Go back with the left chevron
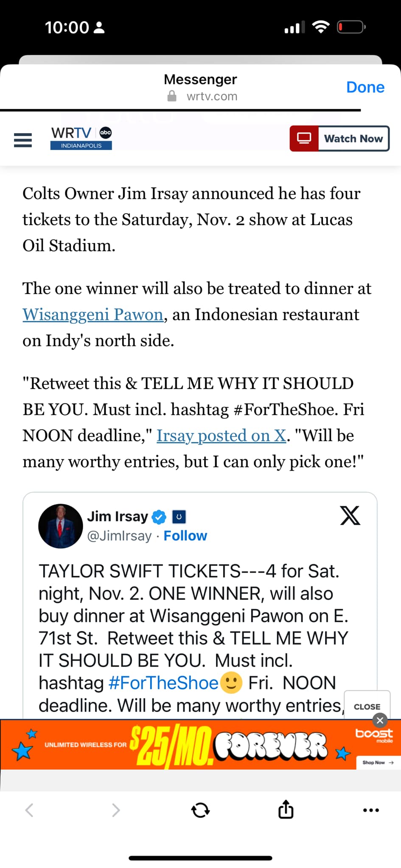 (x=29, y=810)
